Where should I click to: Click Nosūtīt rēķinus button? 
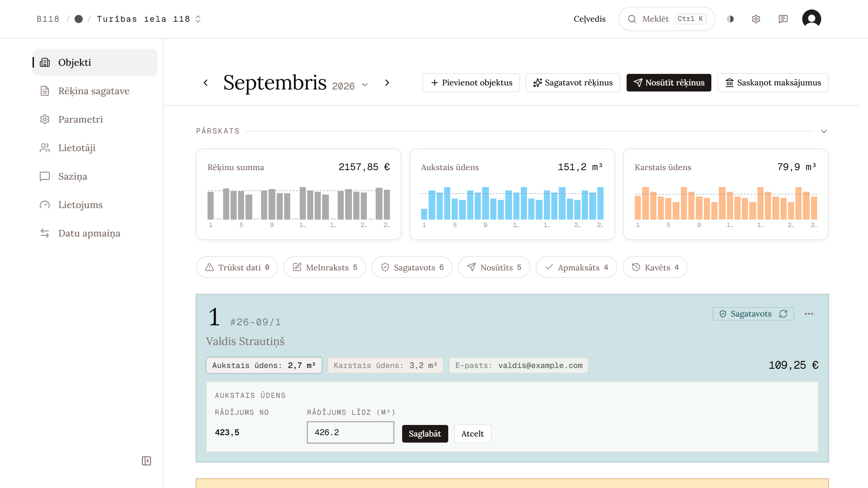(669, 83)
